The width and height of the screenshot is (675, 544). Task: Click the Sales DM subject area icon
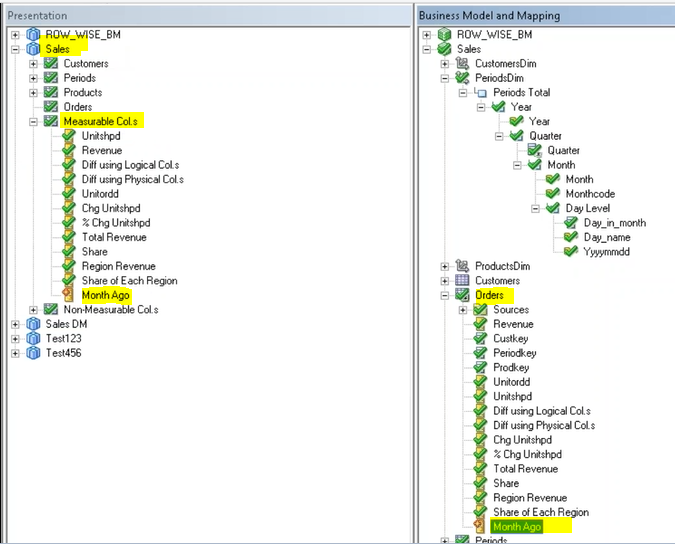pyautogui.click(x=33, y=324)
